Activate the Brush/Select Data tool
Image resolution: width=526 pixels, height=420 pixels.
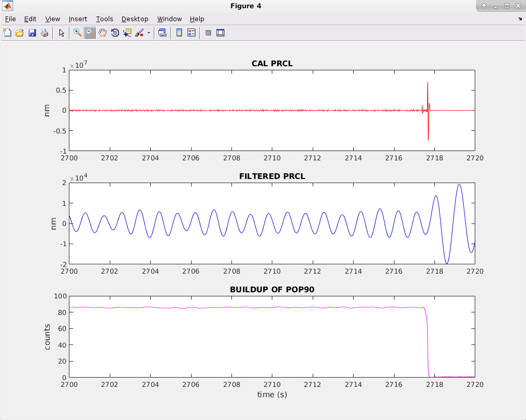coord(140,33)
